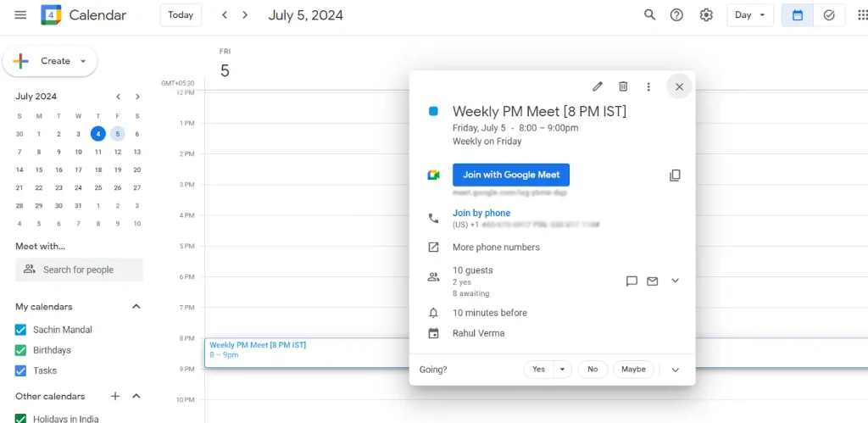Toggle Sachin Mandal calendar checkbox
Viewport: 868px width, 423px height.
(x=20, y=330)
